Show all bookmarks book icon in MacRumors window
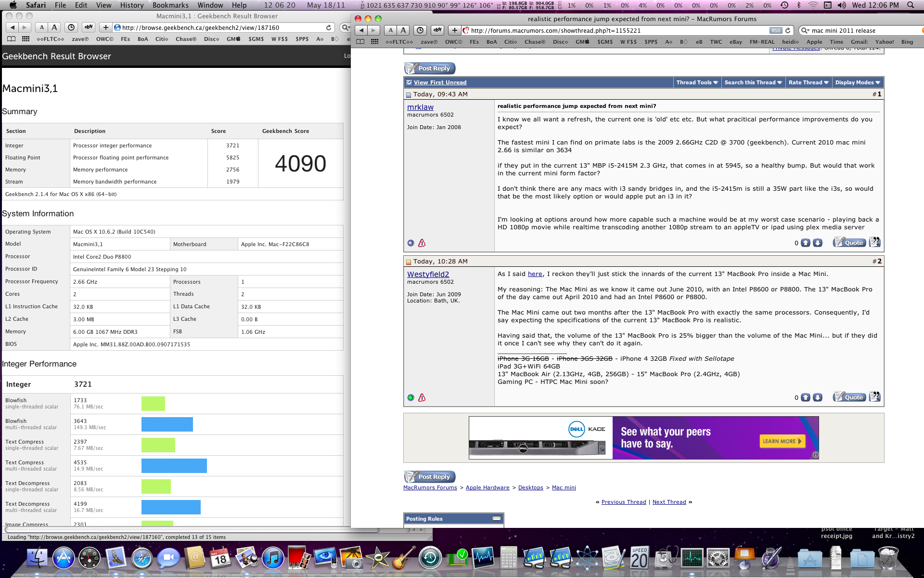The height and width of the screenshot is (578, 924). (x=360, y=42)
